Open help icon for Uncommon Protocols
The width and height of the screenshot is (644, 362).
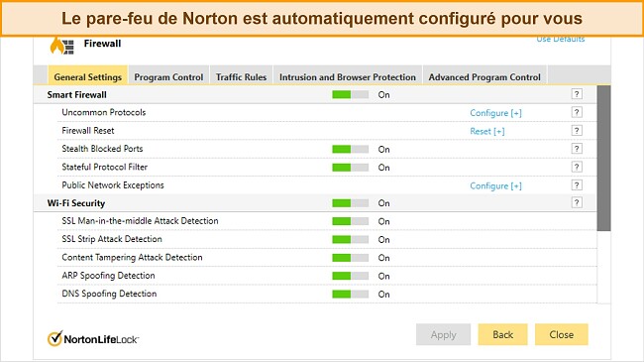coord(577,112)
